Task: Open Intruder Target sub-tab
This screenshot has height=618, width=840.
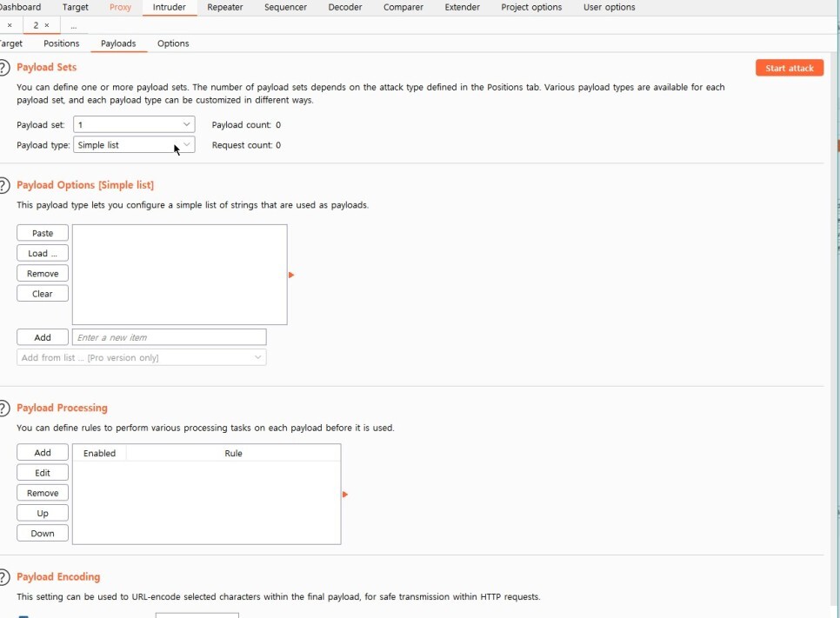Action: pyautogui.click(x=10, y=43)
